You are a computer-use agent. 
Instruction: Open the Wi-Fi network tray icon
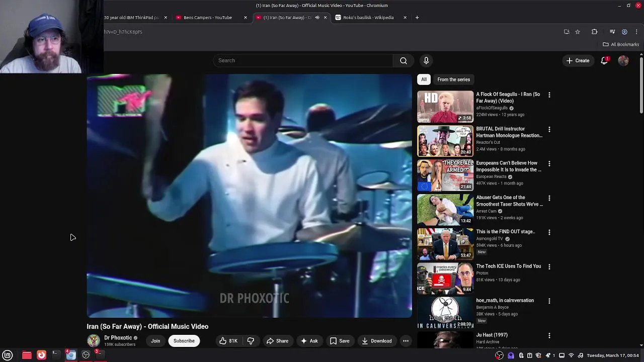click(571, 355)
